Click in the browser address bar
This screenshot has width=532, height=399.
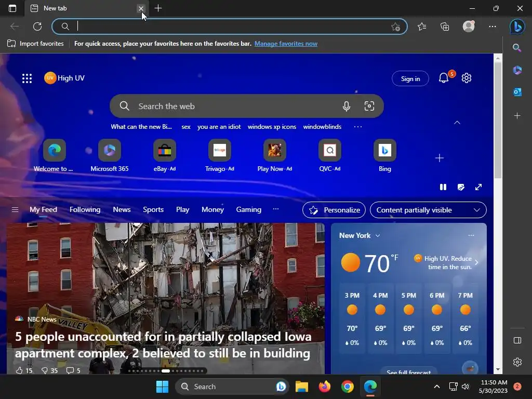[x=229, y=26]
